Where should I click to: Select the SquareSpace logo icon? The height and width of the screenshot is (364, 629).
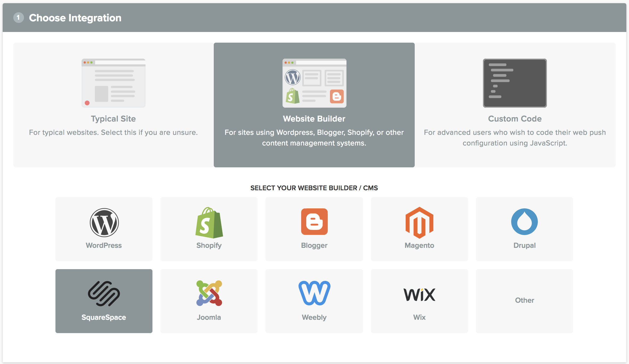pyautogui.click(x=104, y=294)
